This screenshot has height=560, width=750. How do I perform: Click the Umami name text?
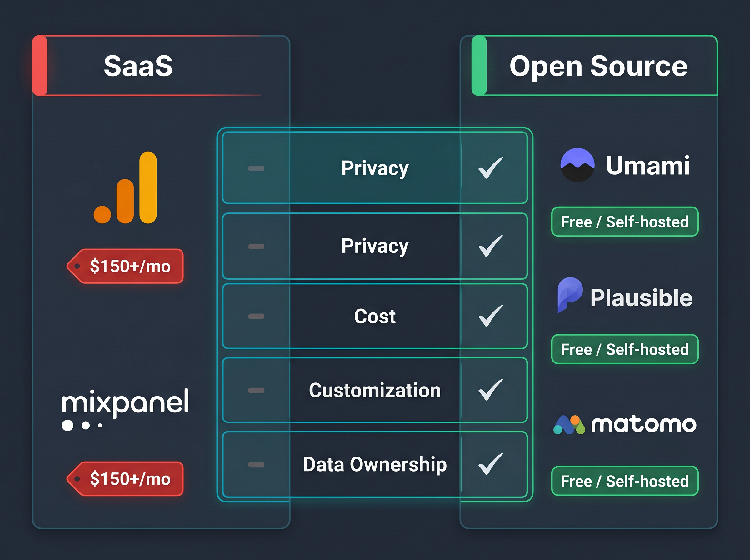647,165
